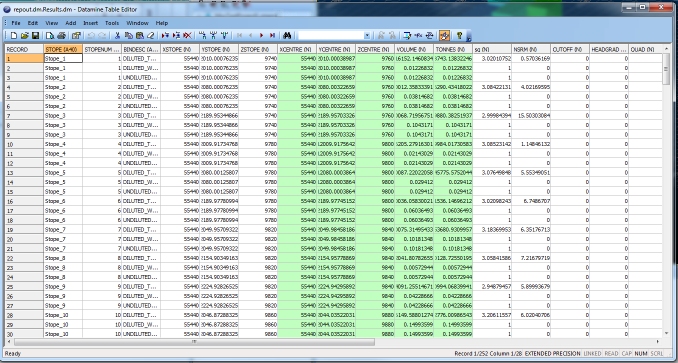
Task: Click in the toolbar search text field
Action: click(331, 35)
